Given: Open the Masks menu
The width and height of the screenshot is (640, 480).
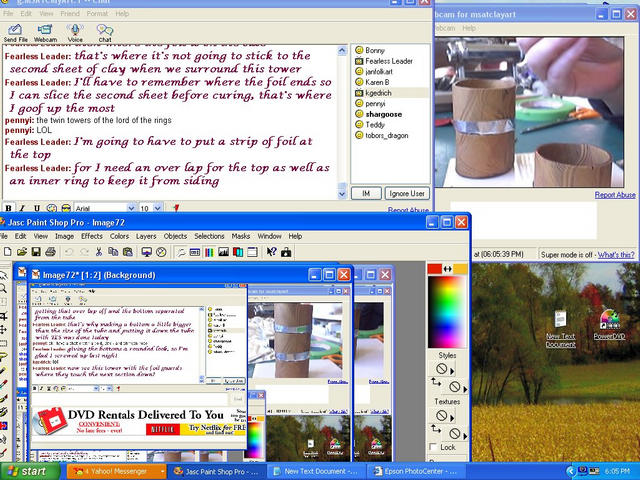Looking at the screenshot, I should pyautogui.click(x=241, y=236).
